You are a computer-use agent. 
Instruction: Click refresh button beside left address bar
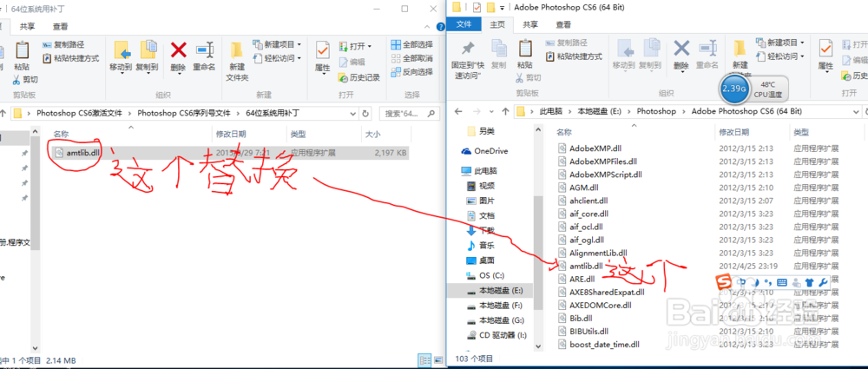[x=365, y=113]
